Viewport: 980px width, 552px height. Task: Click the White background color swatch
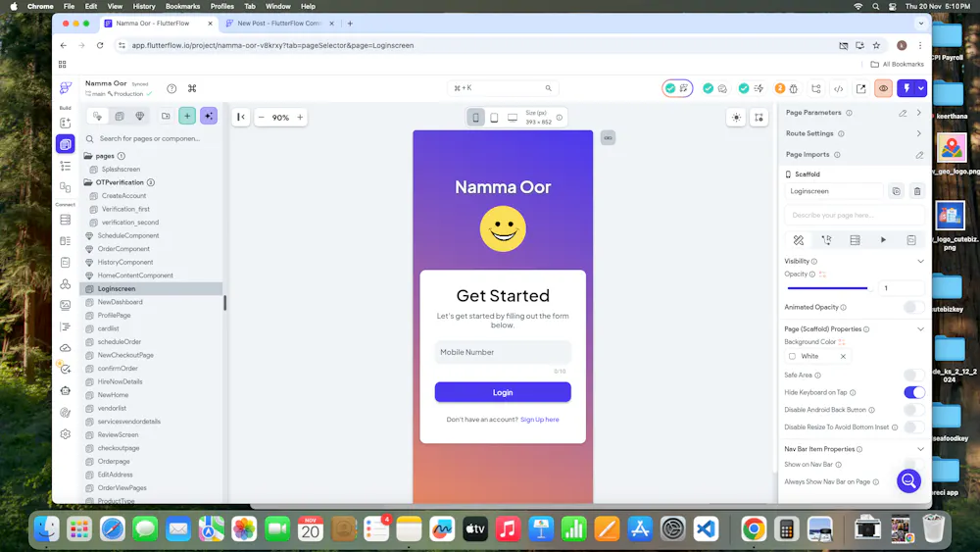click(x=792, y=356)
